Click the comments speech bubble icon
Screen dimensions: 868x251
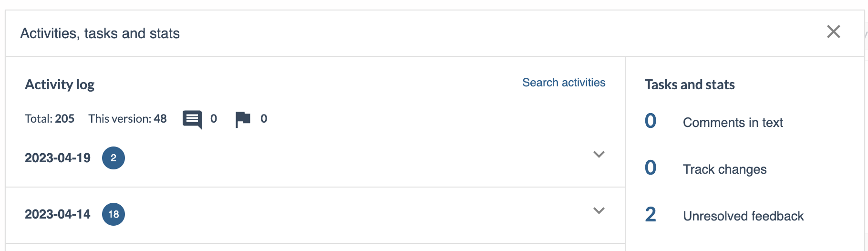(192, 119)
